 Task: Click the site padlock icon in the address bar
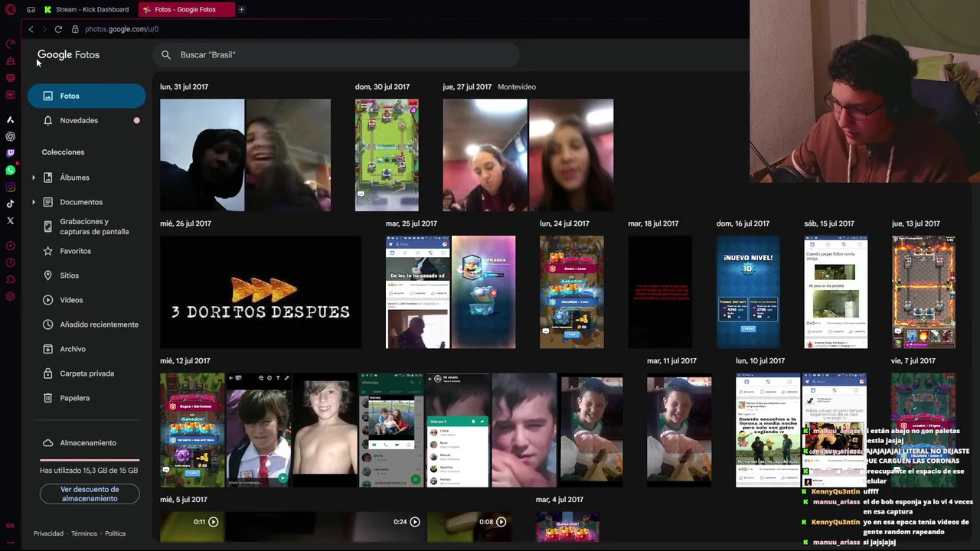click(75, 29)
